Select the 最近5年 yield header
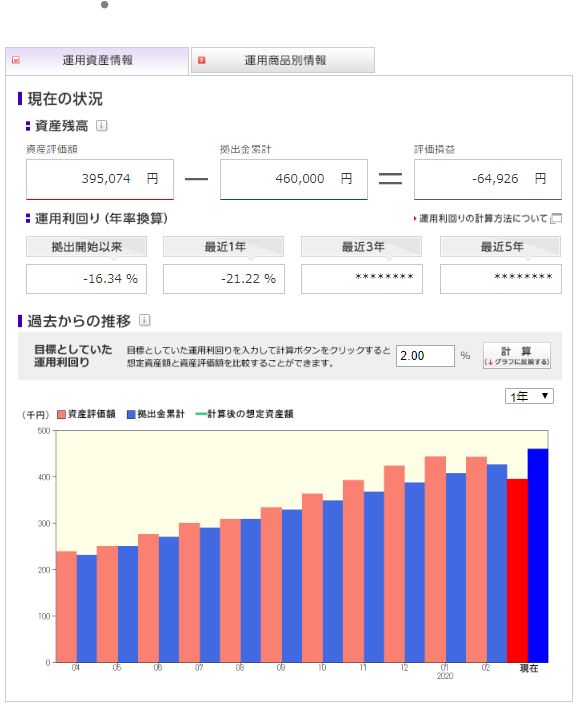This screenshot has width=579, height=708. point(500,247)
